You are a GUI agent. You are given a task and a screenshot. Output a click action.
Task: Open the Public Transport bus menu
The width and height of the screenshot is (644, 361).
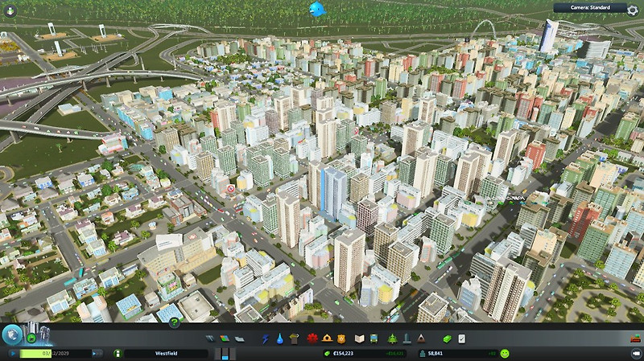pyautogui.click(x=374, y=338)
